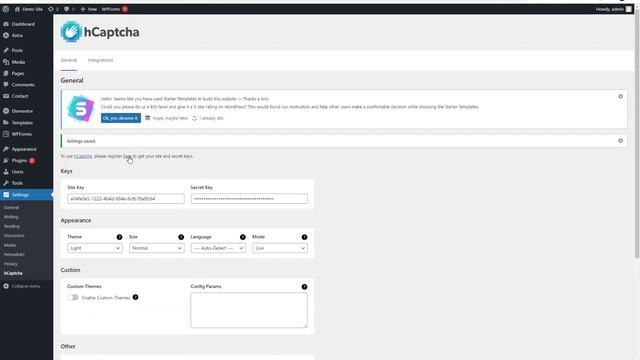Open hCaptcha settings submenu item
Image resolution: width=640 pixels, height=360 pixels.
coord(13,273)
